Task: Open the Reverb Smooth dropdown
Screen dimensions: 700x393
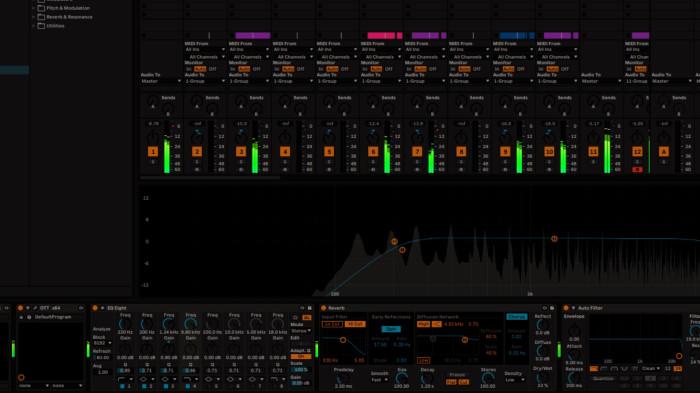Action: [x=379, y=380]
